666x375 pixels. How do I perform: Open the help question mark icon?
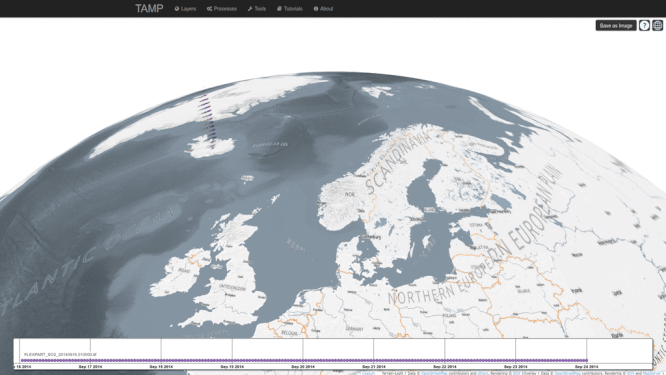click(x=644, y=25)
